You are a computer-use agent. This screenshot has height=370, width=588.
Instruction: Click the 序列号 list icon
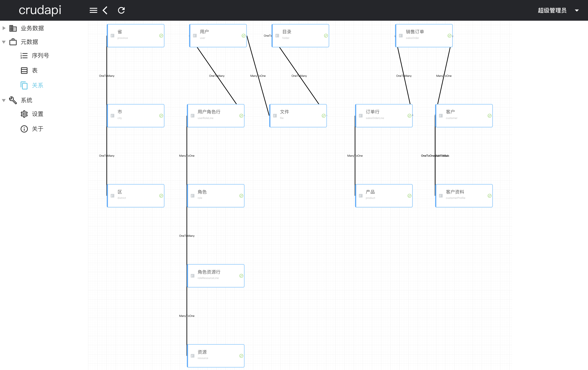(x=24, y=56)
